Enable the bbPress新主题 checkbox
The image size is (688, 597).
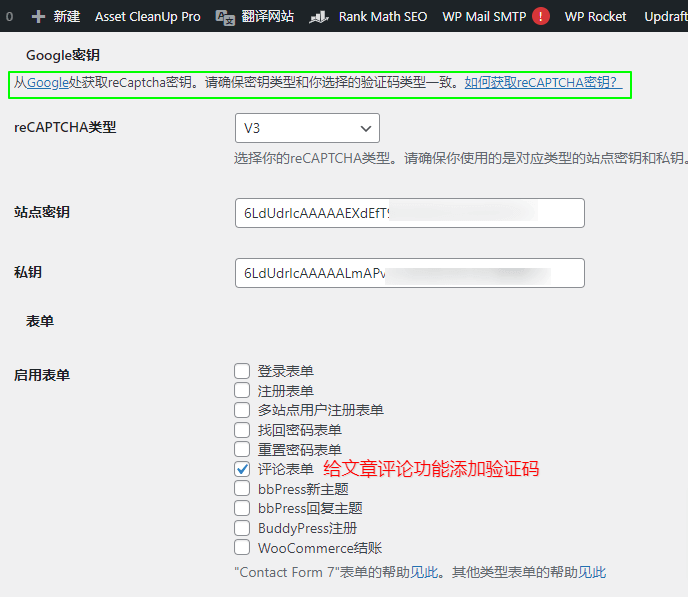pos(242,488)
